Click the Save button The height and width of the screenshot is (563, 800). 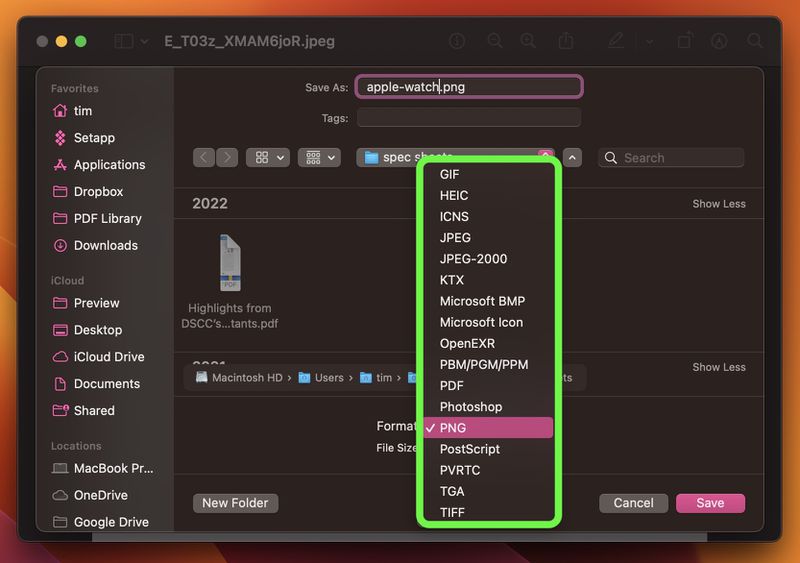tap(710, 503)
